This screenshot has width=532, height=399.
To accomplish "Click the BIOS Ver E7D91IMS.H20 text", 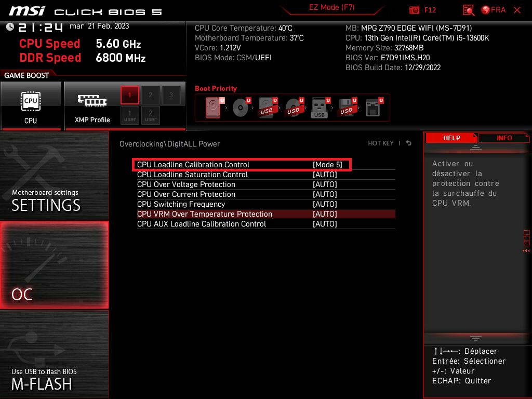I will [388, 58].
